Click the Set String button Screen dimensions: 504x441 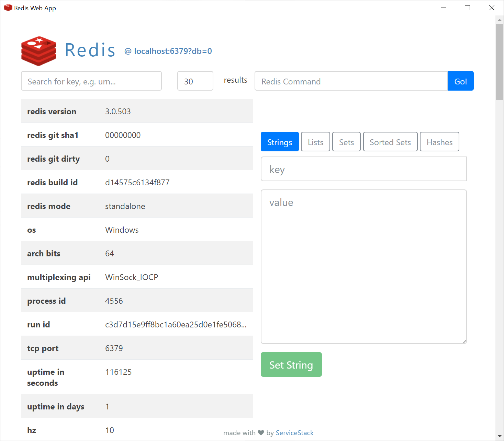point(291,364)
